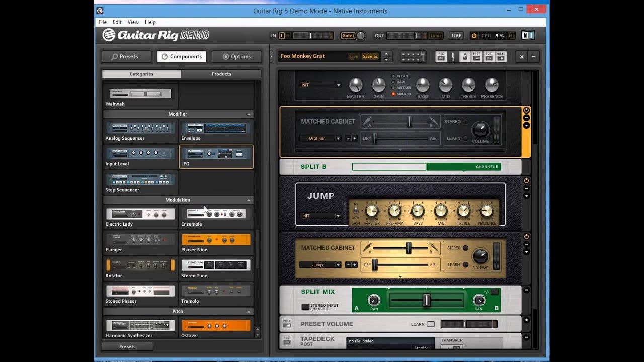Show the Master FX toolbar icon
The image size is (644, 362).
pos(501,57)
